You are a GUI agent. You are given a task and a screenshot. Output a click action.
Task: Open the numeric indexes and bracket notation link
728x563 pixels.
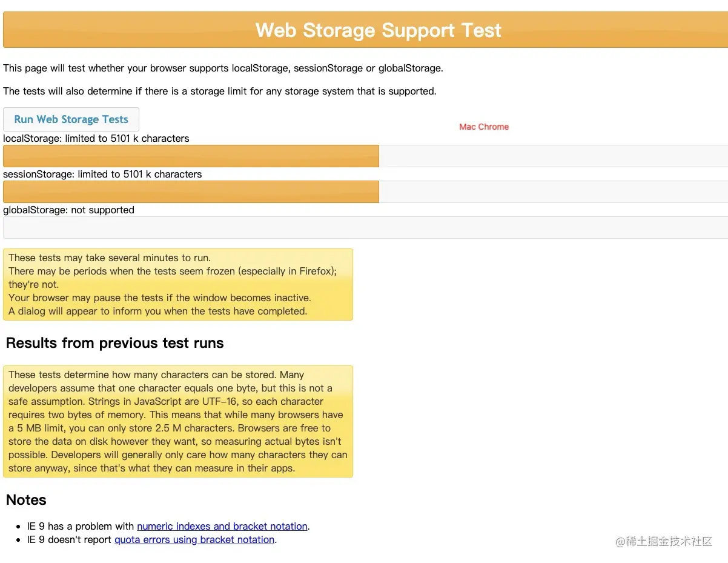click(222, 526)
